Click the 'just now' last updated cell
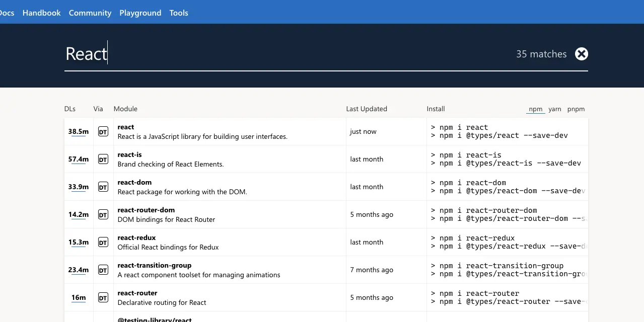The width and height of the screenshot is (644, 322). click(x=364, y=132)
